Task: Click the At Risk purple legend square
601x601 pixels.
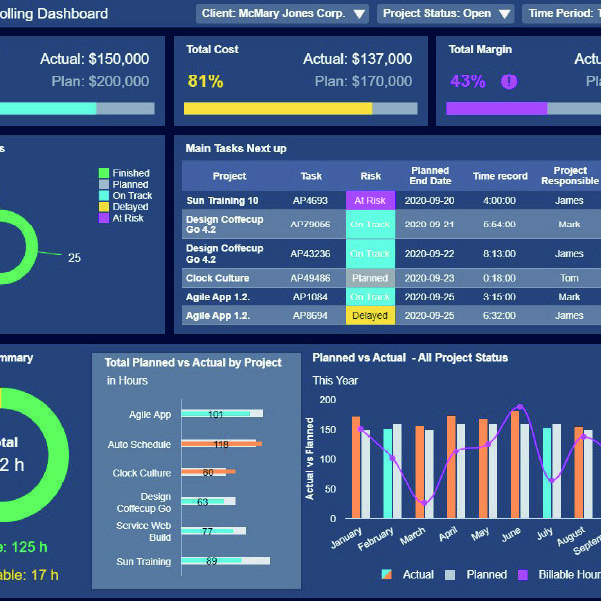Action: [103, 217]
